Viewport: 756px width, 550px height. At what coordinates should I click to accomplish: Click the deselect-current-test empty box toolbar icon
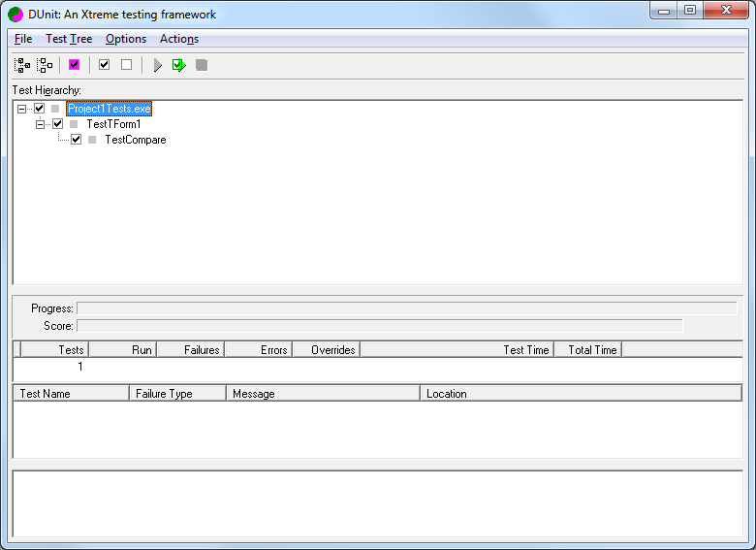pos(126,65)
